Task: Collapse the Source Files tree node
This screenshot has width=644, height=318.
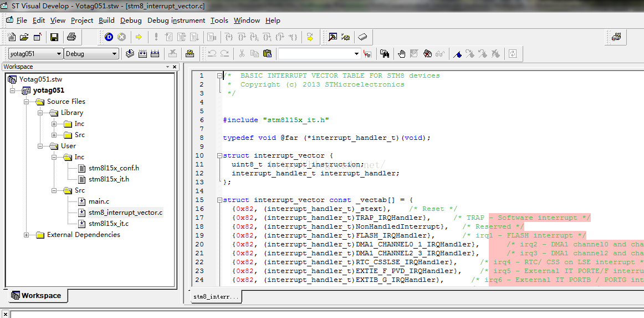Action: (27, 102)
